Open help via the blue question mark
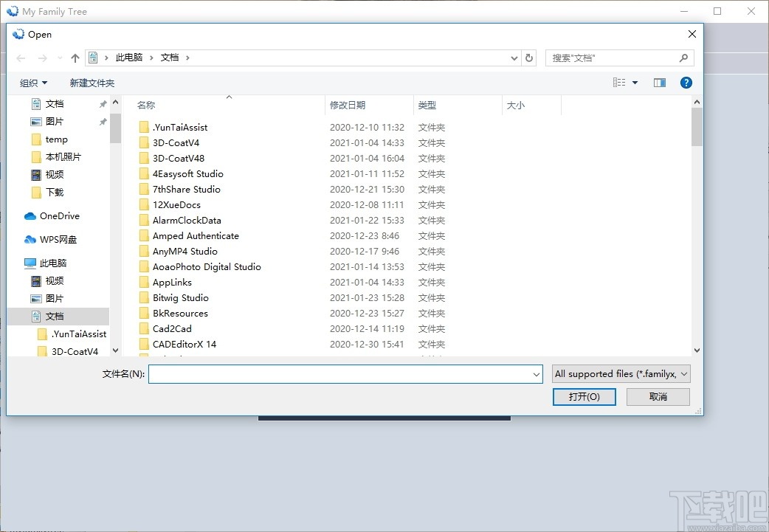Viewport: 769px width, 532px height. click(x=686, y=83)
